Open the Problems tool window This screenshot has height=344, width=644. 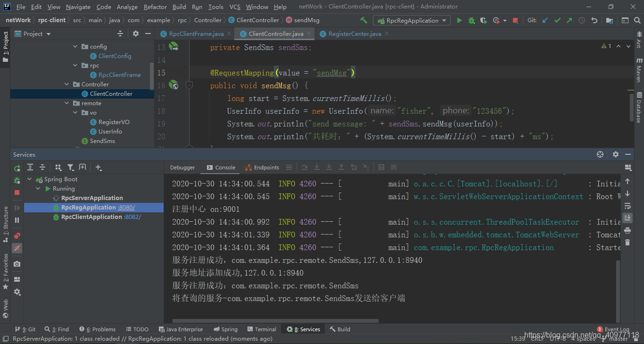click(98, 329)
